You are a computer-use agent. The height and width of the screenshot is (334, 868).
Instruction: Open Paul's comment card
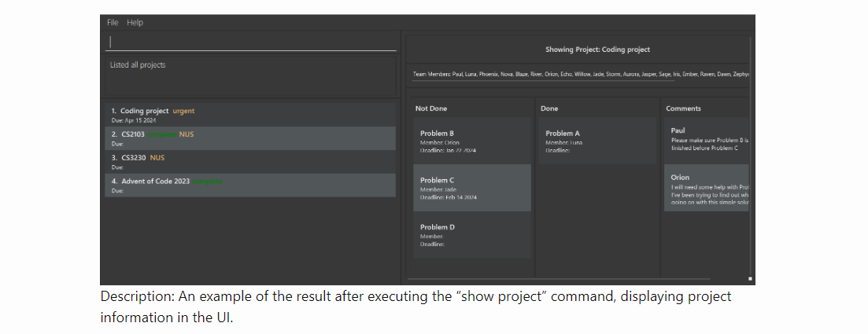click(707, 141)
